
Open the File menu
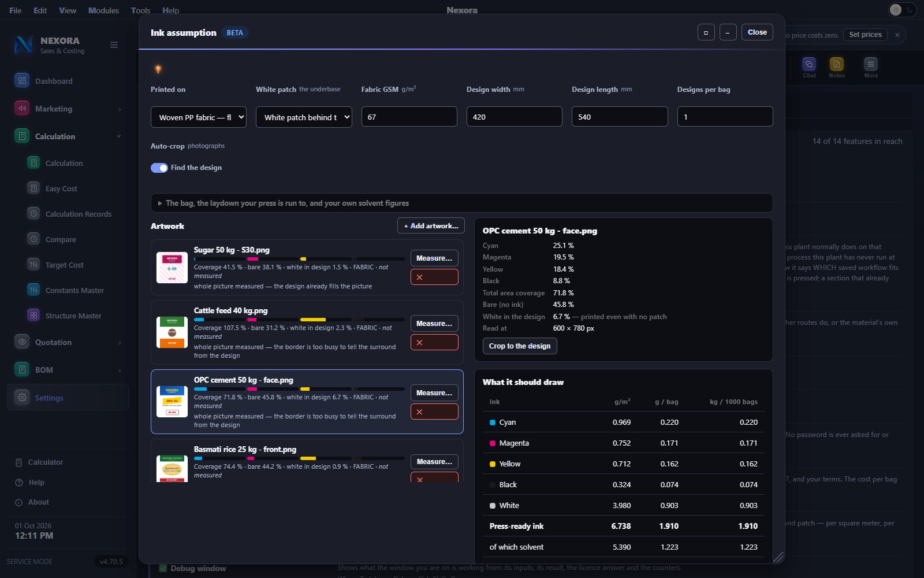[x=16, y=10]
